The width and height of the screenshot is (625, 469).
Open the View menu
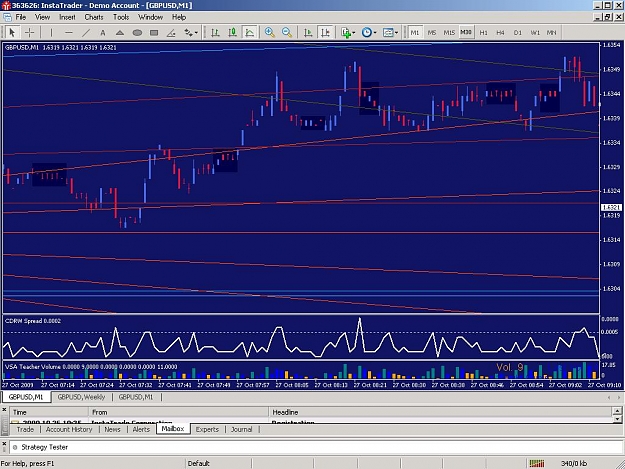coord(42,17)
